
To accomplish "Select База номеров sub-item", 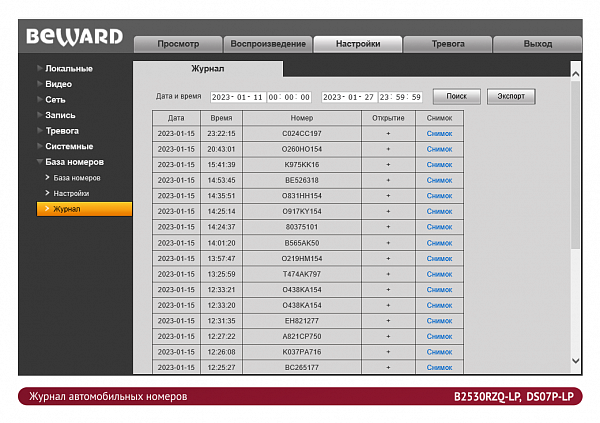I will coord(77,178).
